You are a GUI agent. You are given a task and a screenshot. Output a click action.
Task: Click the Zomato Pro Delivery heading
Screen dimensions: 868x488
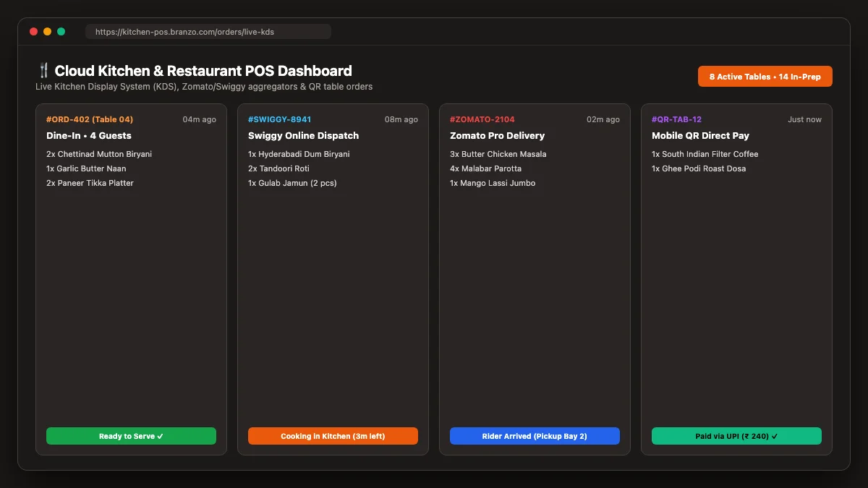click(x=497, y=135)
